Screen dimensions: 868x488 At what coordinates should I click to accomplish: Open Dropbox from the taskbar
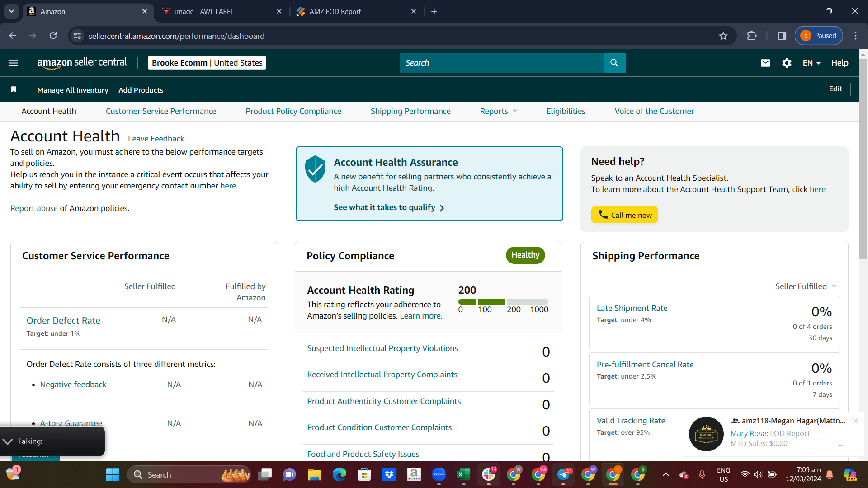389,474
